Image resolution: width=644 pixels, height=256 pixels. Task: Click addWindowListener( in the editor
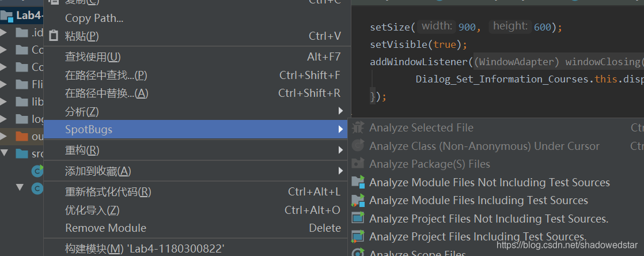coord(422,62)
